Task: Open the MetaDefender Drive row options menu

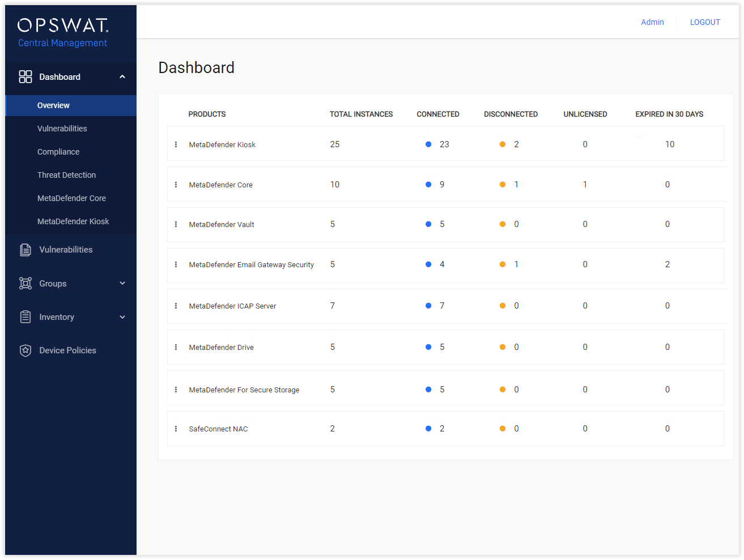Action: click(x=176, y=347)
